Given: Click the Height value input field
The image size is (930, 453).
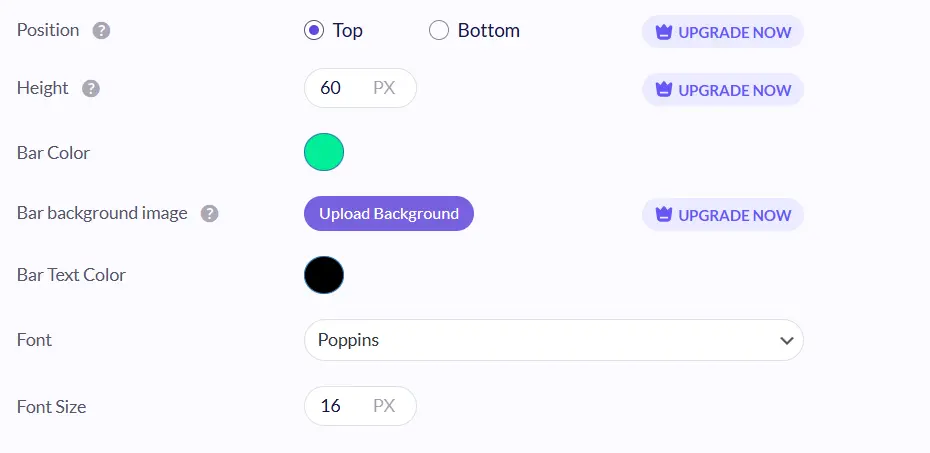Looking at the screenshot, I should click(x=333, y=88).
